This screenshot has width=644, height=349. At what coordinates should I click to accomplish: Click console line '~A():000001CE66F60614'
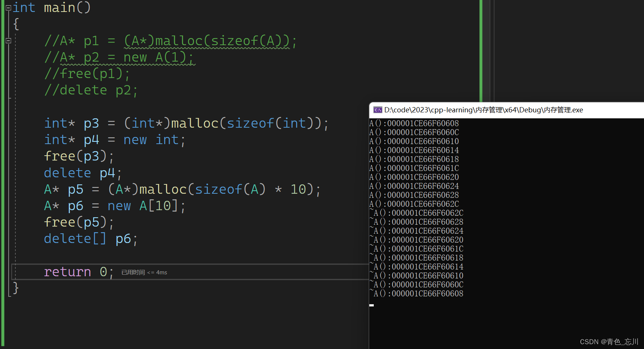click(x=416, y=267)
